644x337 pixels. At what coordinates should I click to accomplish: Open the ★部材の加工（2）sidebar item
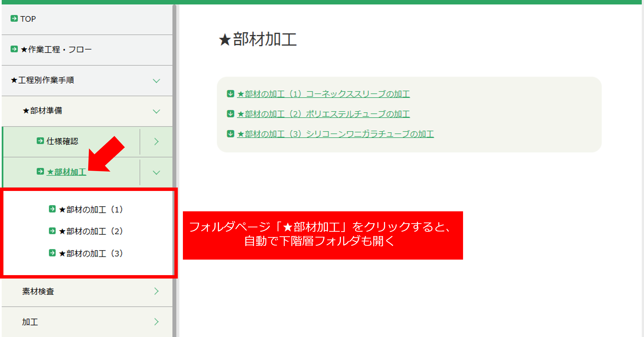point(91,231)
